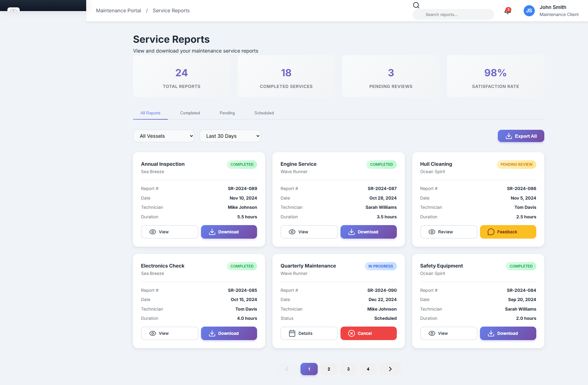Open Details for Quarterly Maintenance
Screen dimensions: 588x385
coord(309,333)
